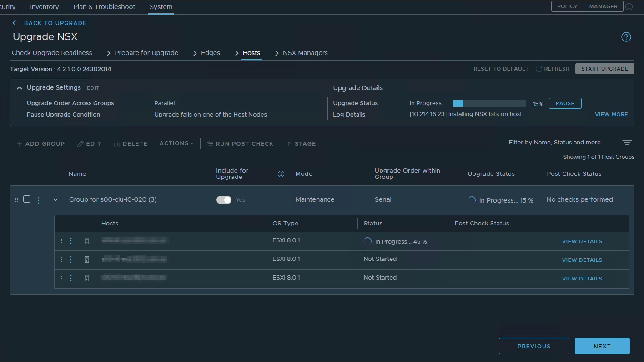Click the STAGE toolbar item

(x=301, y=143)
